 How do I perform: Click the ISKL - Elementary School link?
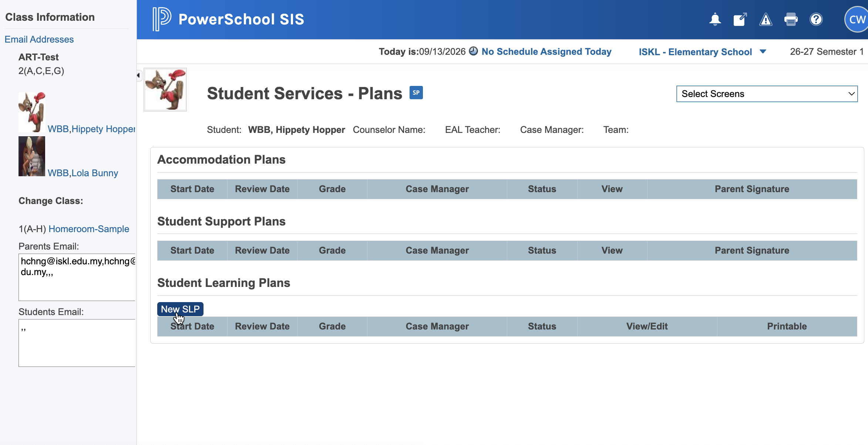pyautogui.click(x=695, y=52)
